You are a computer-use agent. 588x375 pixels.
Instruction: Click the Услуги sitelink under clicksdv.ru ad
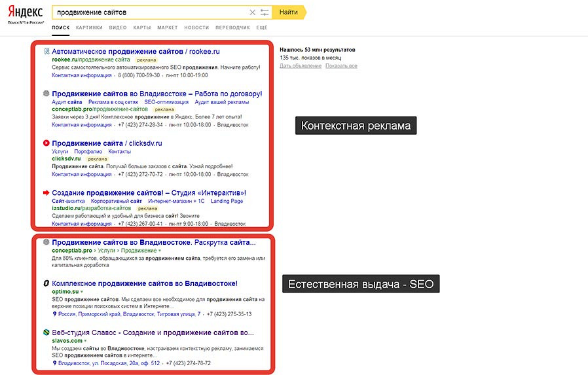pyautogui.click(x=60, y=151)
